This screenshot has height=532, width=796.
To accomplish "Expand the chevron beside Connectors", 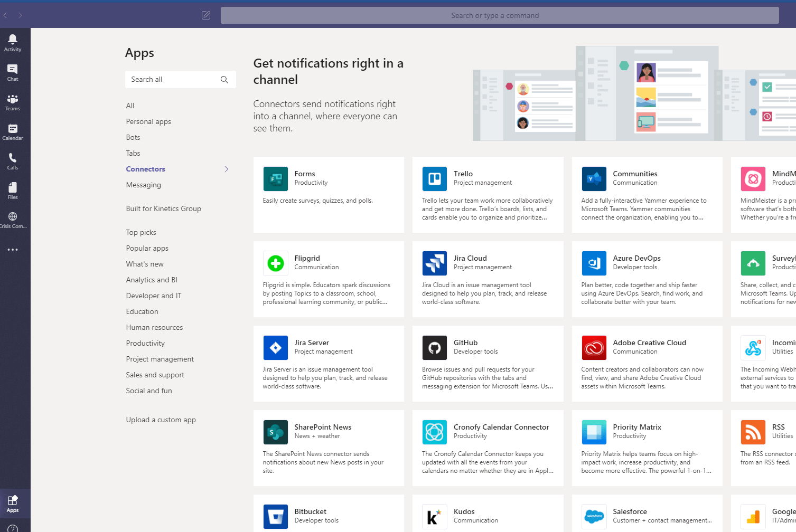I will [x=227, y=169].
